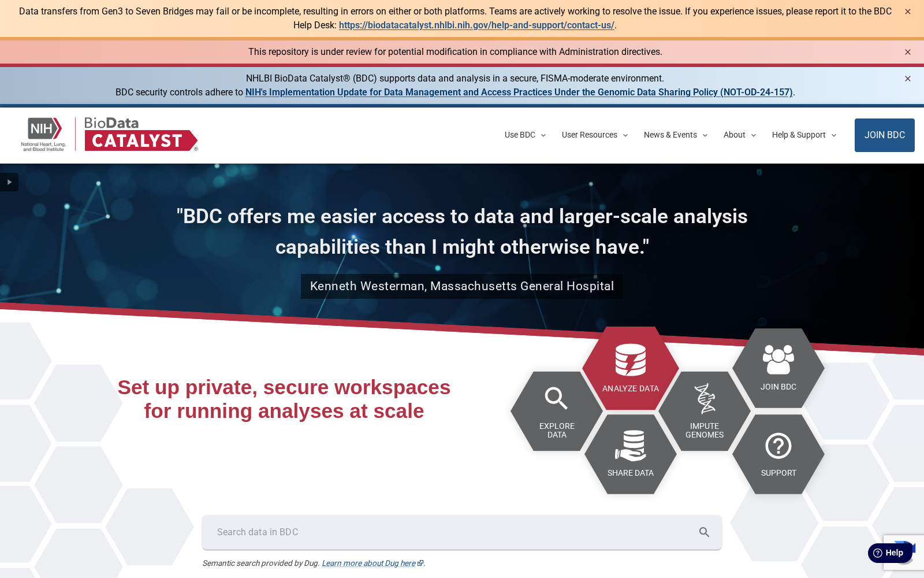The width and height of the screenshot is (924, 578).
Task: Expand the Use BDC menu
Action: (525, 135)
